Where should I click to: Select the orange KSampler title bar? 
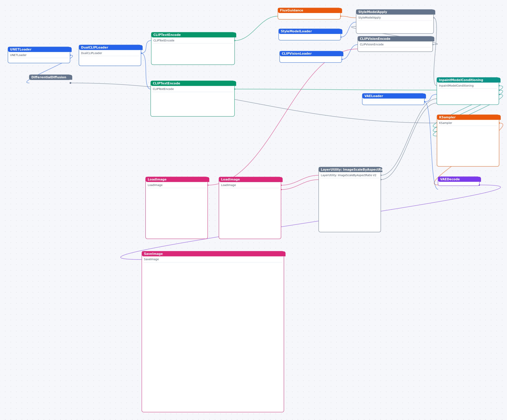[469, 117]
